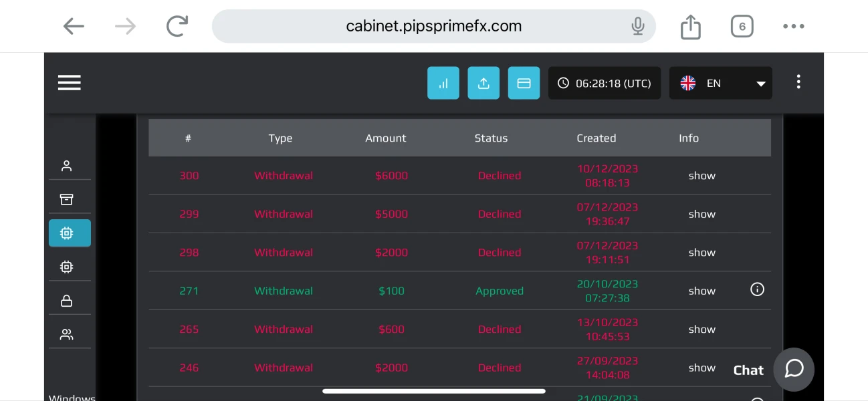This screenshot has width=868, height=401.
Task: Reload the page in the browser
Action: (x=177, y=27)
